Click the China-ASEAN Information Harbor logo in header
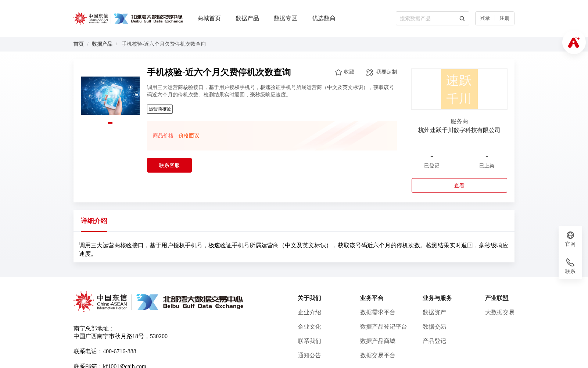Screen dimensions: 588x368 coord(91,18)
